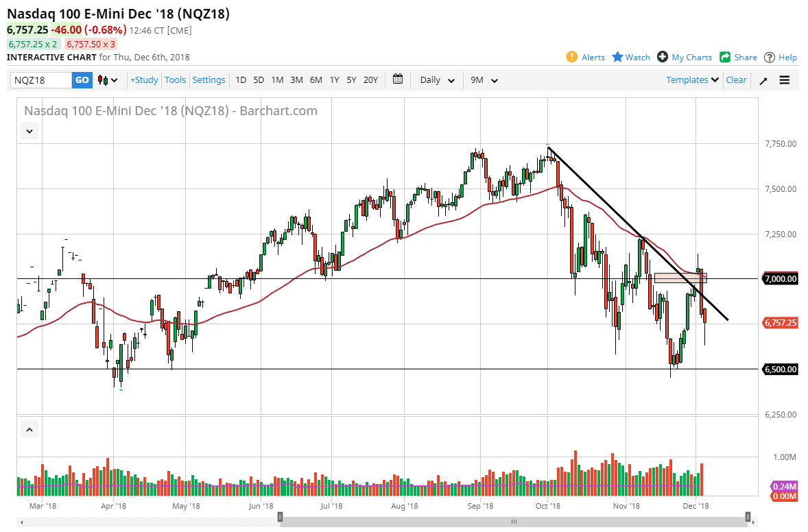Click the horizontal chart scrollbar
808x532 pixels.
pos(514,521)
